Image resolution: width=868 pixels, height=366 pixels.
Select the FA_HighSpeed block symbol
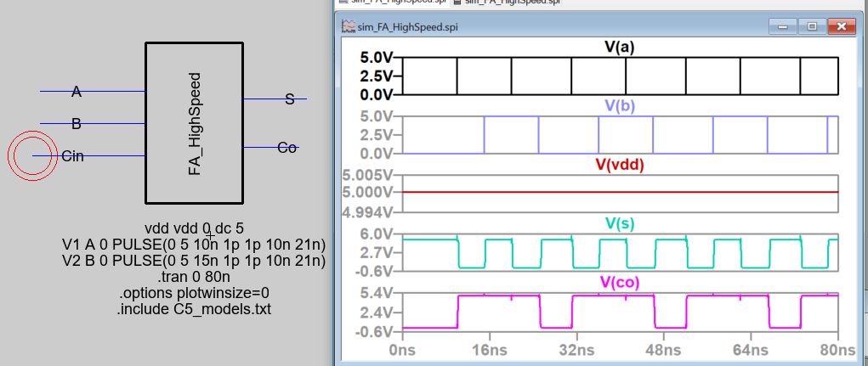(x=194, y=119)
